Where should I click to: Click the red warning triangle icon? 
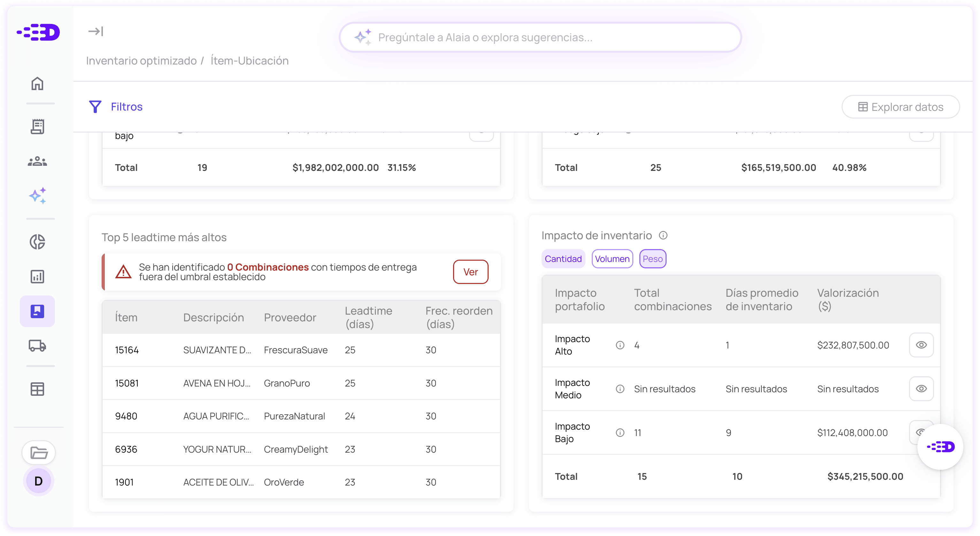tap(123, 272)
